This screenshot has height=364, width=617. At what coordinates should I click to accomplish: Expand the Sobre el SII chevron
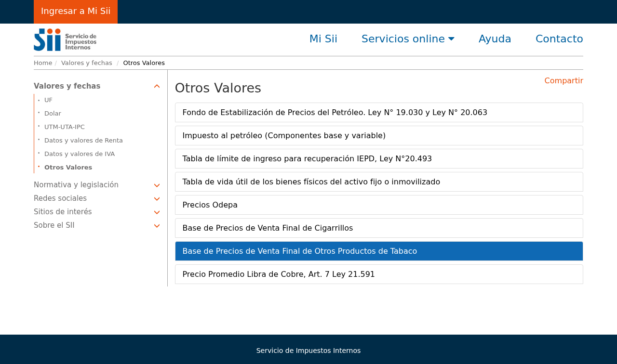(157, 226)
